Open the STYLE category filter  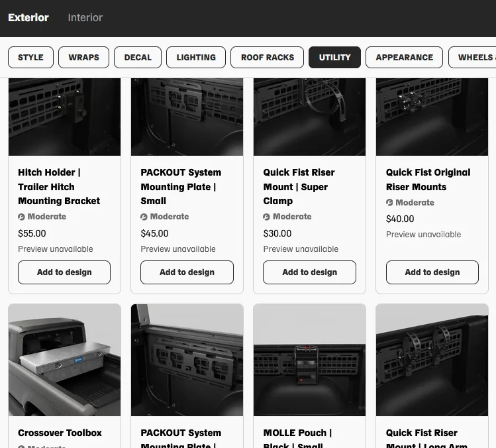(30, 57)
